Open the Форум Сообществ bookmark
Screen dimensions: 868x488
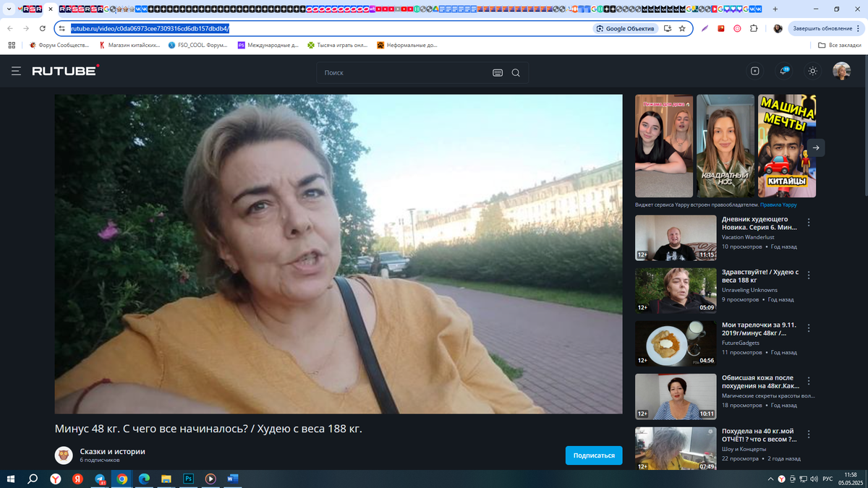coord(59,45)
